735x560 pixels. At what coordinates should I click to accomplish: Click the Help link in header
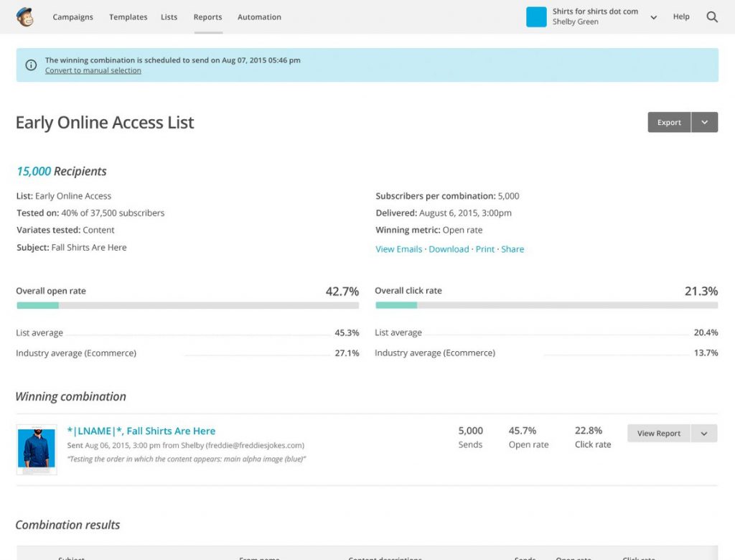(x=681, y=17)
